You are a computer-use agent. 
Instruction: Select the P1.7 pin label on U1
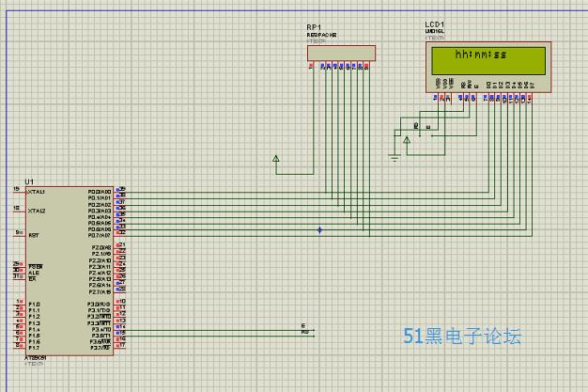[x=34, y=348]
